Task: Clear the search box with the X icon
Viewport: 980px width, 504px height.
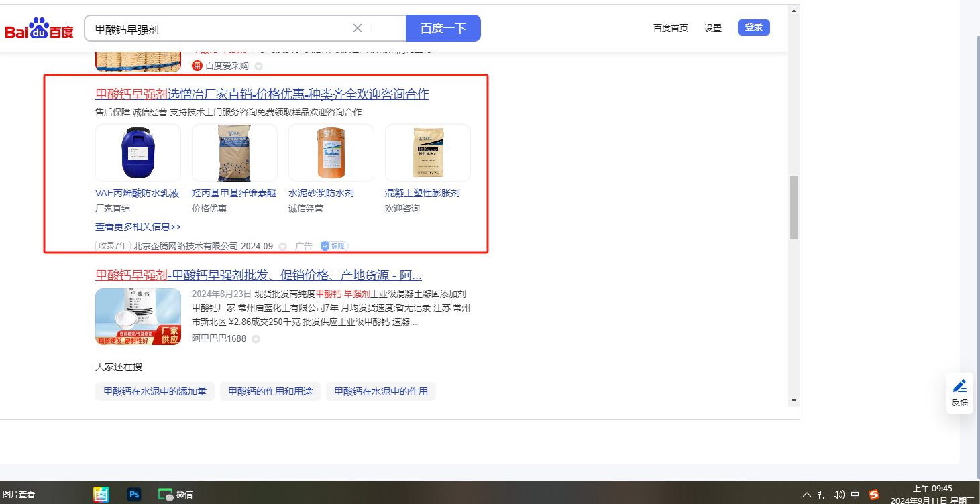Action: 358,28
